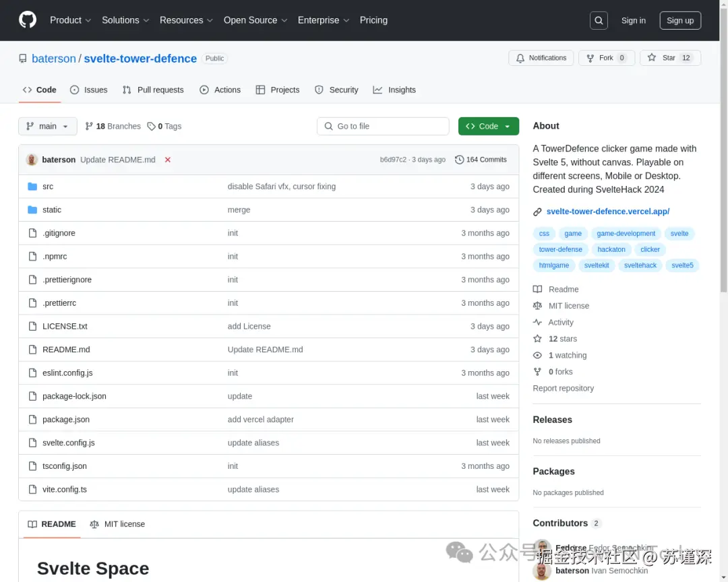Click the Notifications bell icon
Screen dimensions: 728x582
tap(520, 58)
